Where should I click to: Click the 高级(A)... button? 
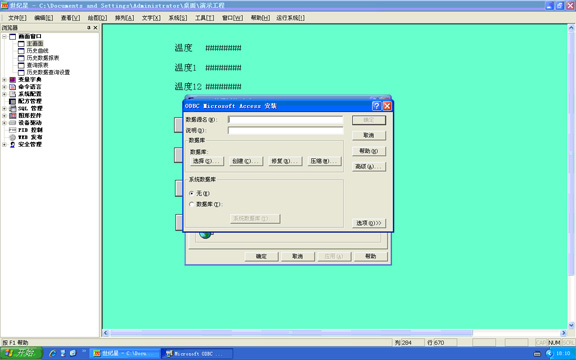pyautogui.click(x=369, y=166)
